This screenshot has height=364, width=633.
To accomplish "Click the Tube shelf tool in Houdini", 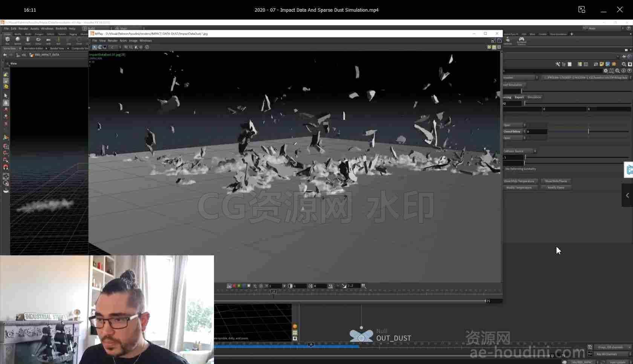I will coord(28,40).
